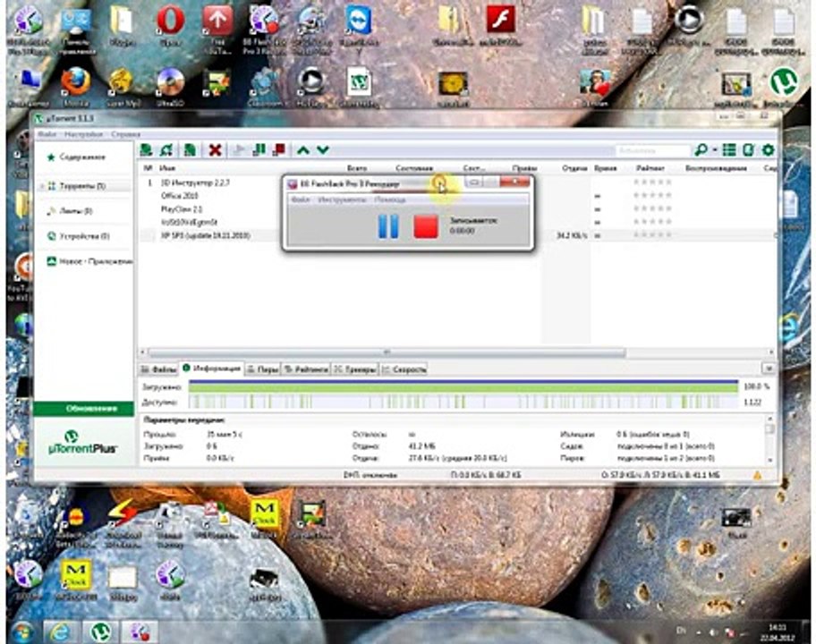This screenshot has width=816, height=644.
Task: Click the Загружено progress bar
Action: click(x=463, y=386)
